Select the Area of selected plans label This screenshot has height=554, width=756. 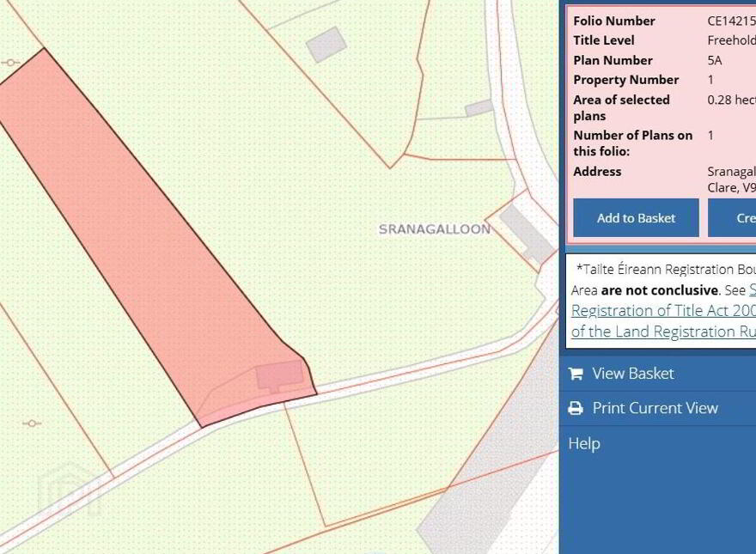[x=621, y=107]
